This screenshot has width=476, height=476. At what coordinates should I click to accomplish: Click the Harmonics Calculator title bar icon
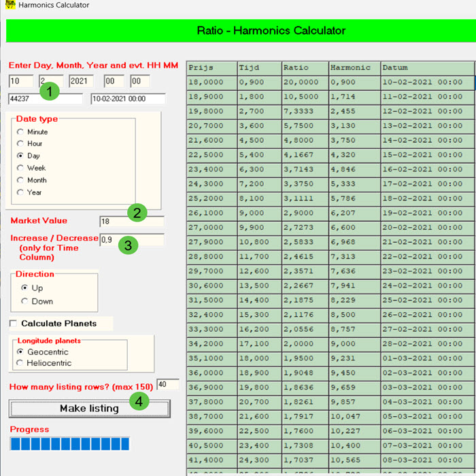pos(10,4)
